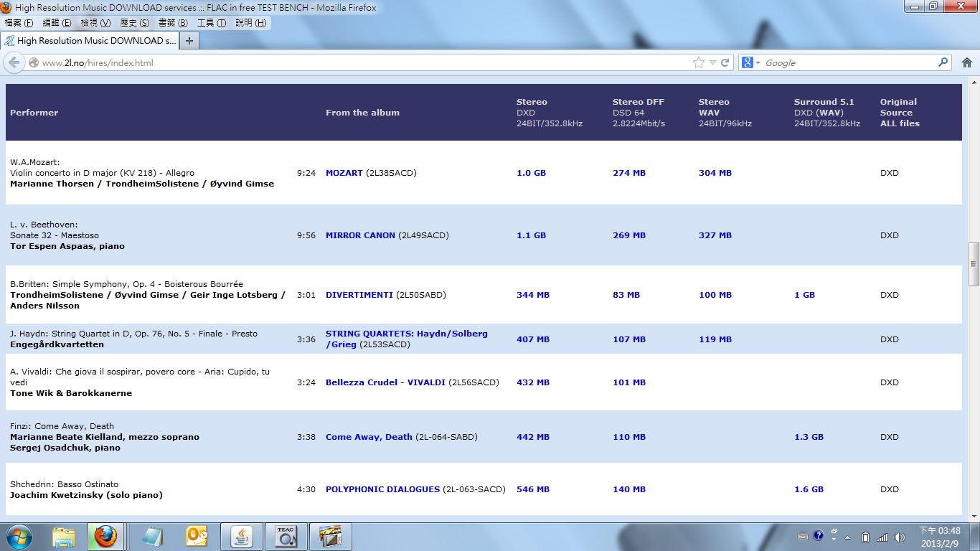Download Beethoven 1.1 GB stereo DXD file
Viewport: 980px width, 551px height.
click(531, 235)
